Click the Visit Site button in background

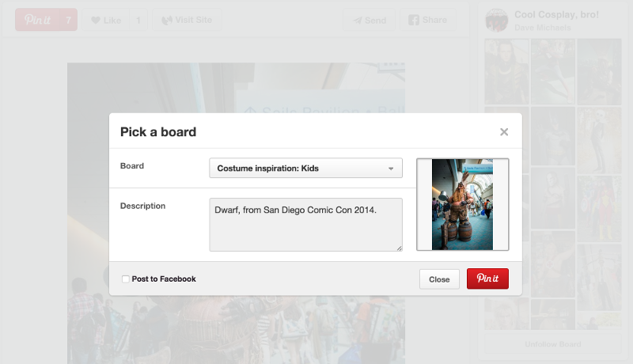coord(187,20)
